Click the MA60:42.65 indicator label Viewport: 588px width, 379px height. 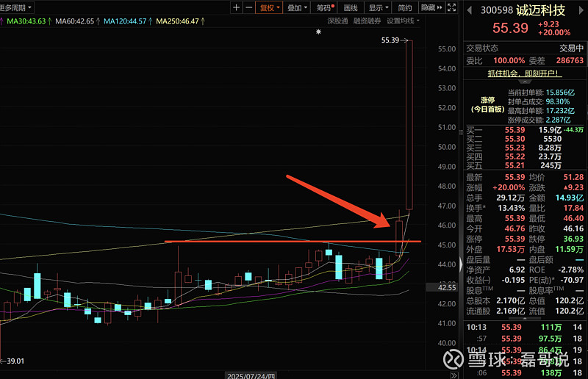click(x=77, y=21)
